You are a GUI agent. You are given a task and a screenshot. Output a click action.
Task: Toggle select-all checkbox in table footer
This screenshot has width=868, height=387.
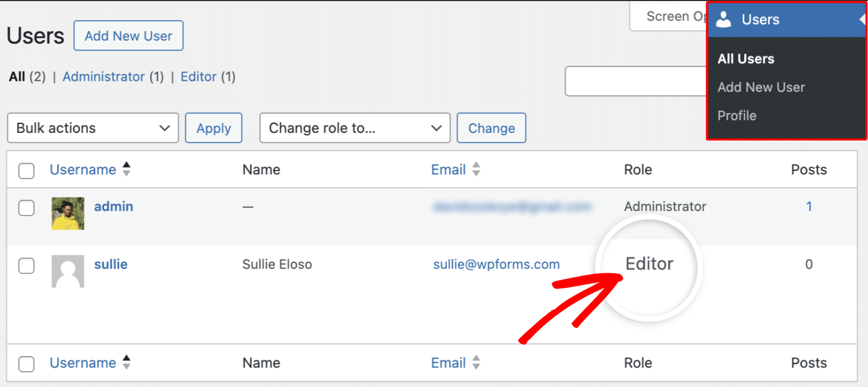pyautogui.click(x=27, y=364)
